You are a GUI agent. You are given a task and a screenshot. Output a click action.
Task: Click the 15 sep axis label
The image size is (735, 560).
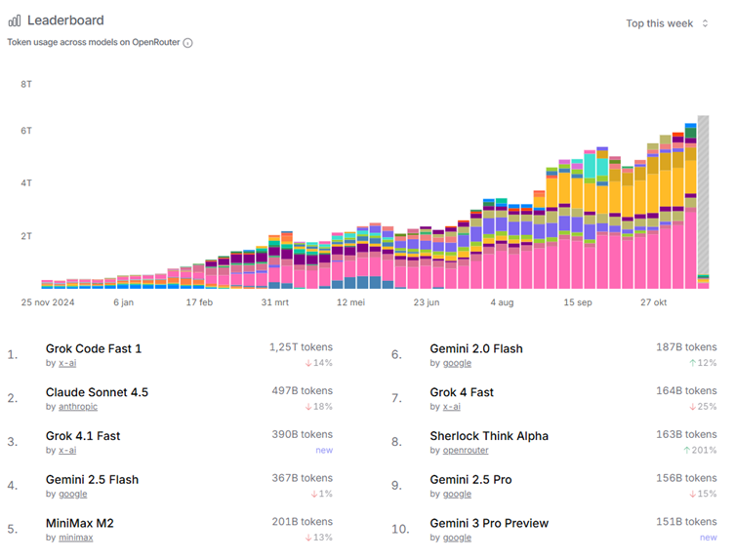(x=578, y=302)
